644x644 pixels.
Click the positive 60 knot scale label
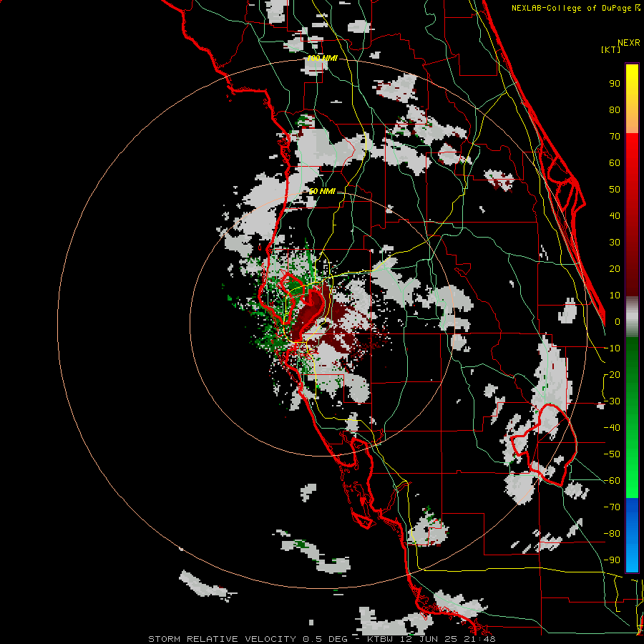point(615,162)
